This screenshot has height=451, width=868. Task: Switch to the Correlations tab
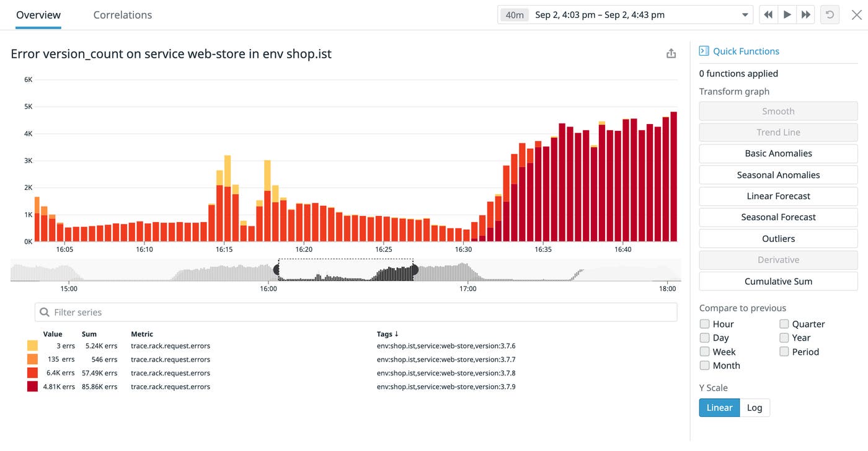tap(122, 15)
